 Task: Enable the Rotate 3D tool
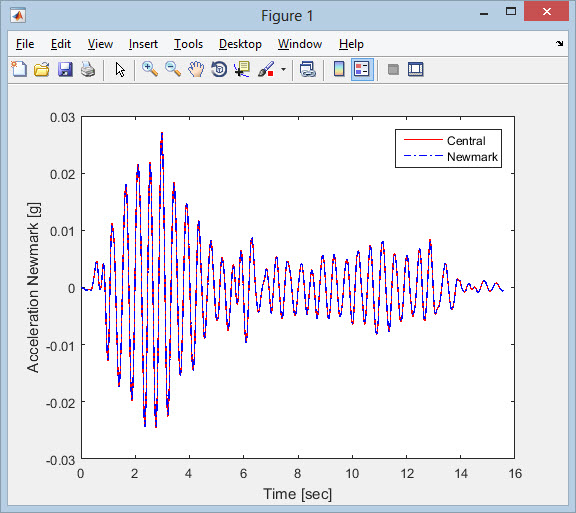point(219,69)
